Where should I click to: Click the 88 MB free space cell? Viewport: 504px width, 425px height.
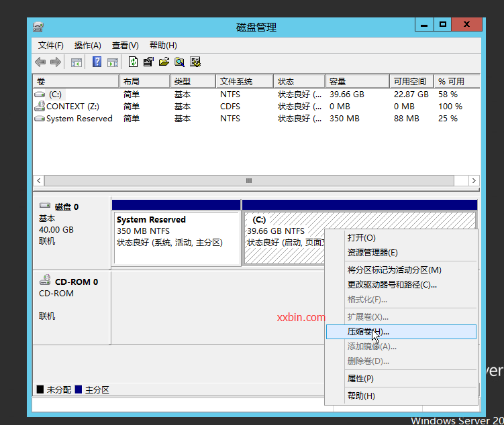407,119
